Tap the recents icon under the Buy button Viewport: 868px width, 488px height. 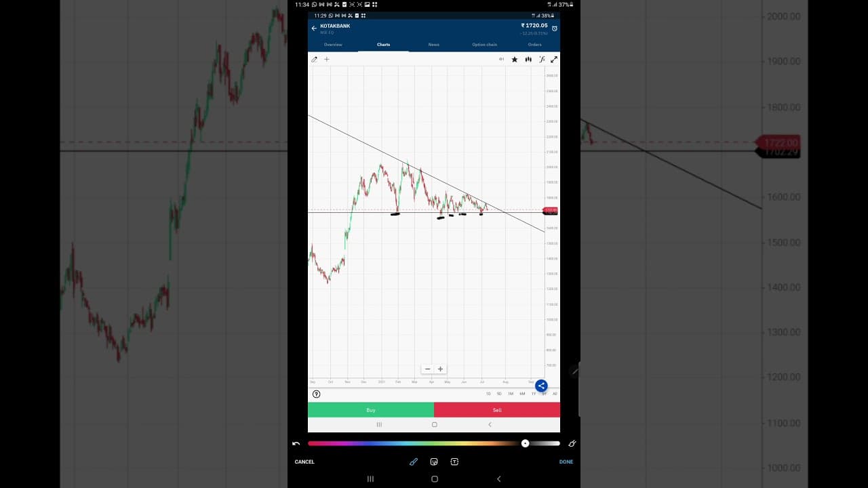[379, 424]
